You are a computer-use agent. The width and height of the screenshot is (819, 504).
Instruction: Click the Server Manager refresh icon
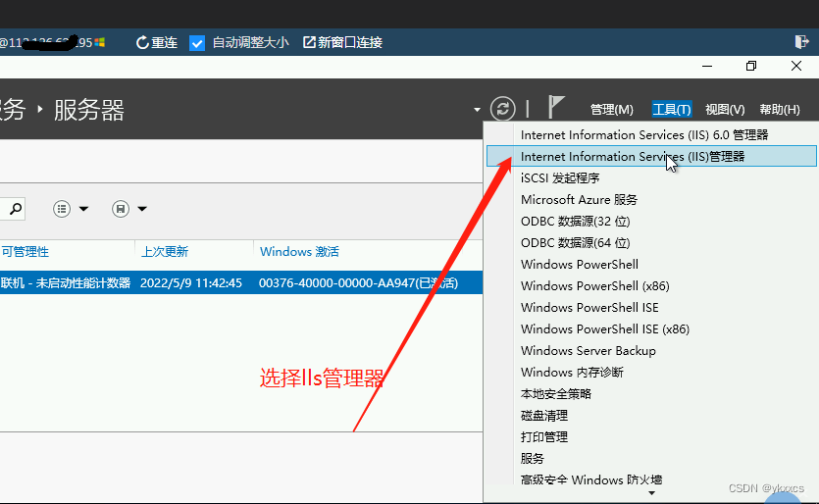502,109
